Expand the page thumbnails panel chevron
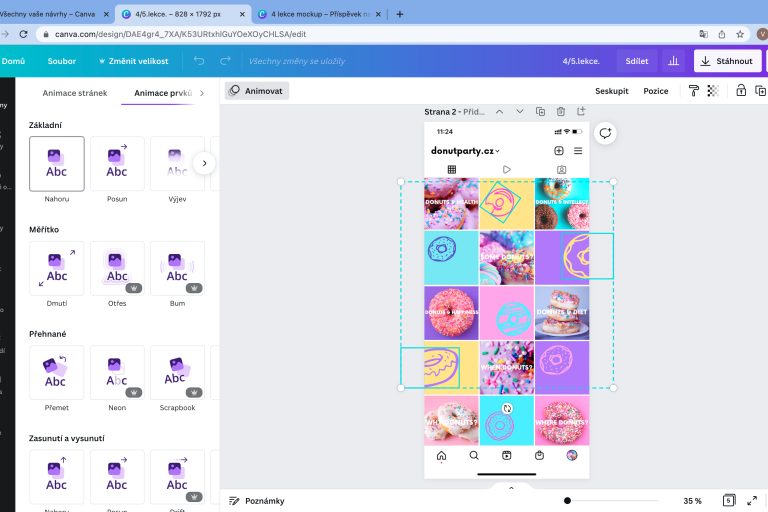 coord(511,488)
